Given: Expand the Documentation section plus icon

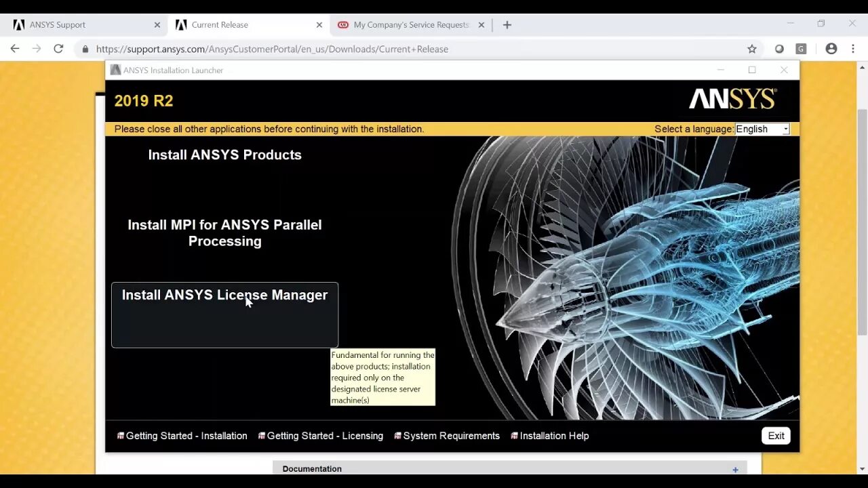Looking at the screenshot, I should [x=735, y=469].
